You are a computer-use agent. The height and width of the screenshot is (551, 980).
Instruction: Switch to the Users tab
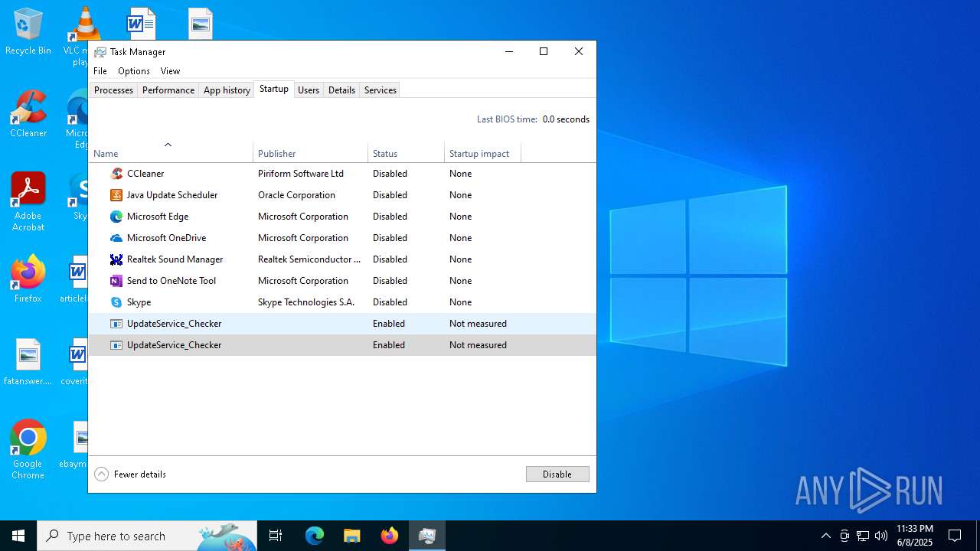point(309,90)
